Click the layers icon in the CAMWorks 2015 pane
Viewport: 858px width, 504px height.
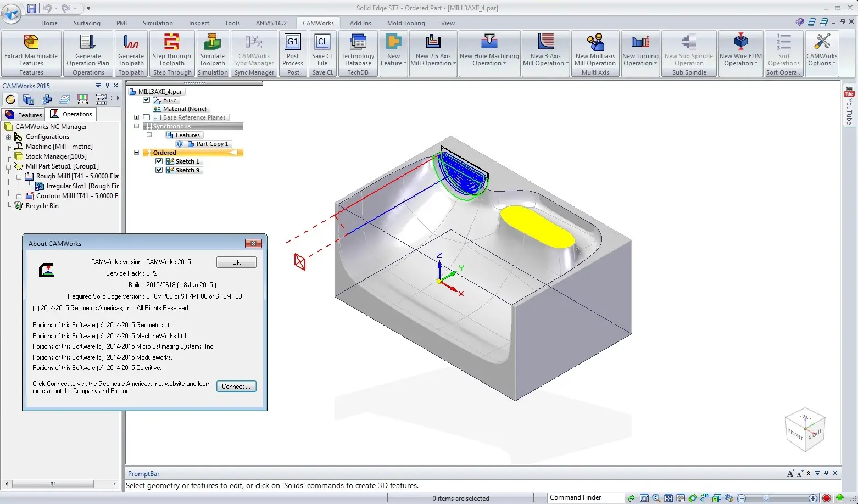click(x=65, y=99)
